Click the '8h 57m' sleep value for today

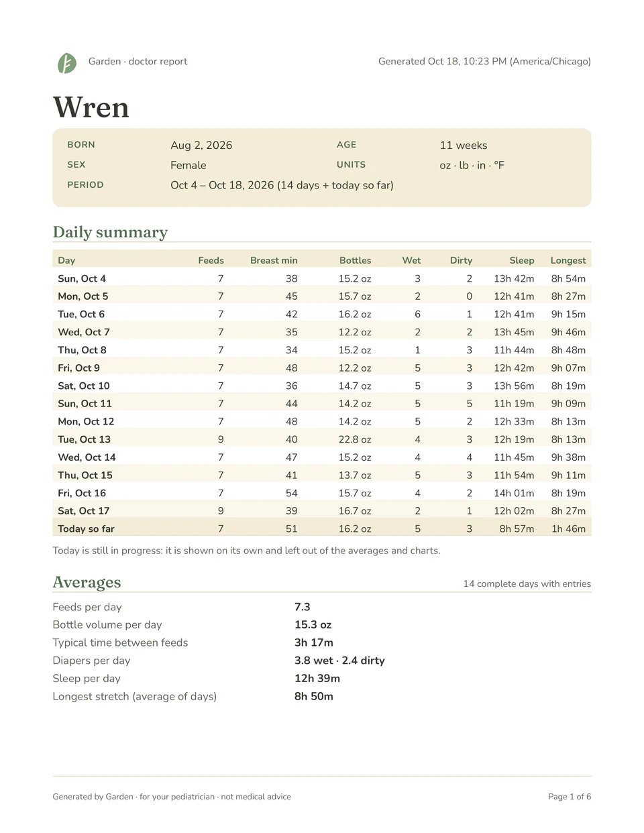point(517,529)
